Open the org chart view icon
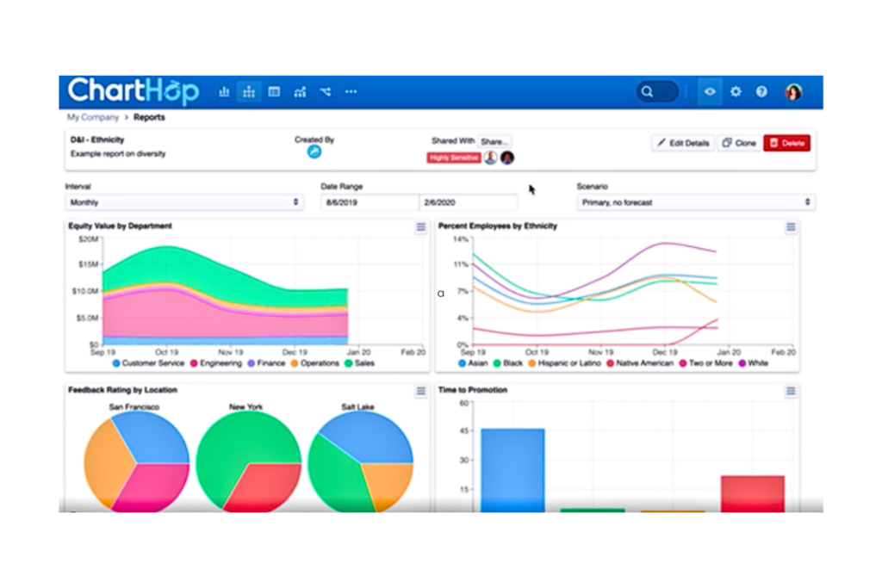Image resolution: width=882 pixels, height=588 pixels. 249,91
